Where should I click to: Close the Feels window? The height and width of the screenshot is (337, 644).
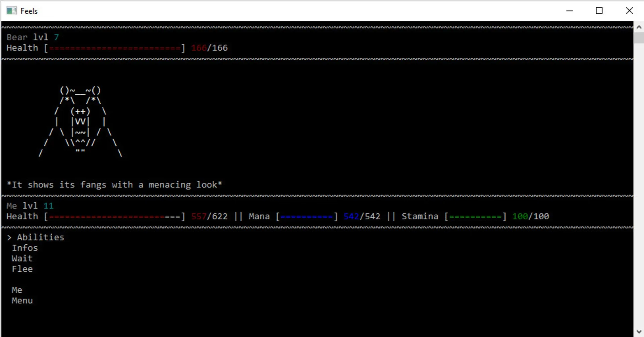click(x=629, y=11)
